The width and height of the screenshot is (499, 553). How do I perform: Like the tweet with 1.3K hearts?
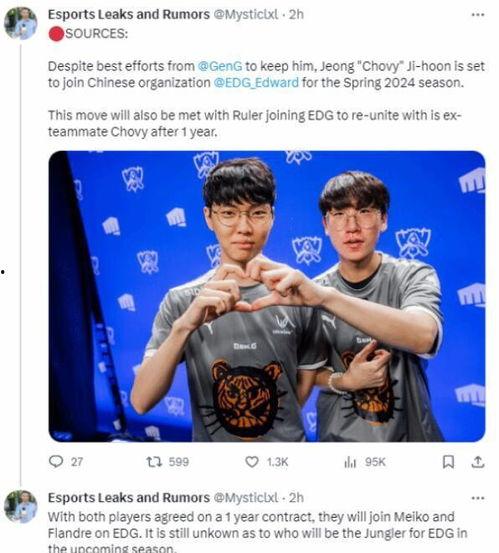click(252, 462)
